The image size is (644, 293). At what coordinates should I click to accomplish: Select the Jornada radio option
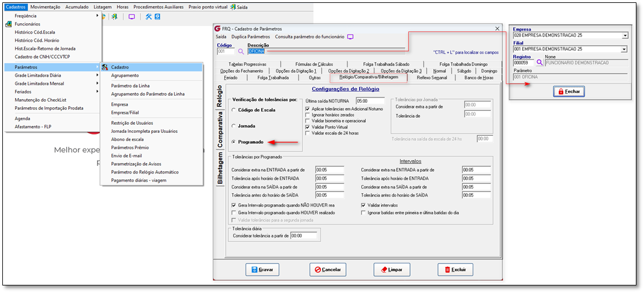(233, 126)
